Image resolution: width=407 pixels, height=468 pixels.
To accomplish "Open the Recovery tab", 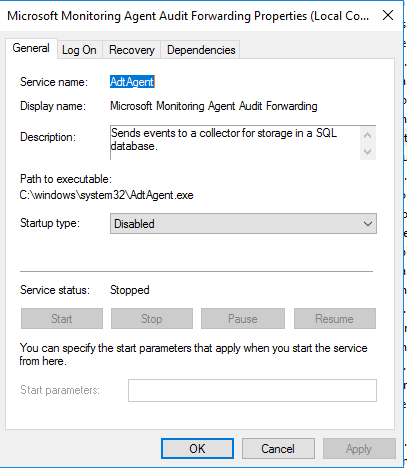I will click(132, 50).
